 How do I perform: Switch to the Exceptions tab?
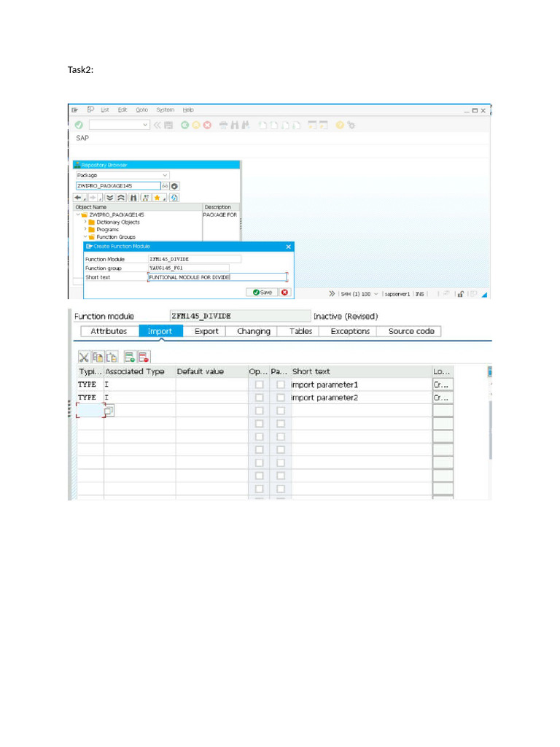(x=350, y=331)
